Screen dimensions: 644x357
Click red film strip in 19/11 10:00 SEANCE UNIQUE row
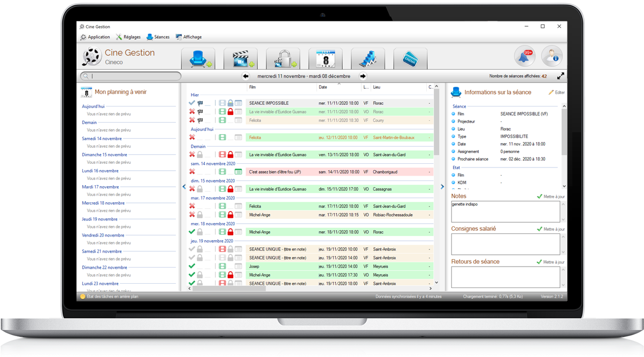(223, 249)
